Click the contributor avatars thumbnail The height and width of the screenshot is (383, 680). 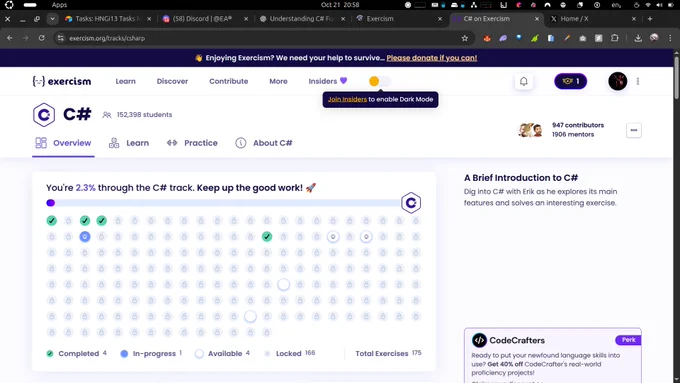click(531, 130)
